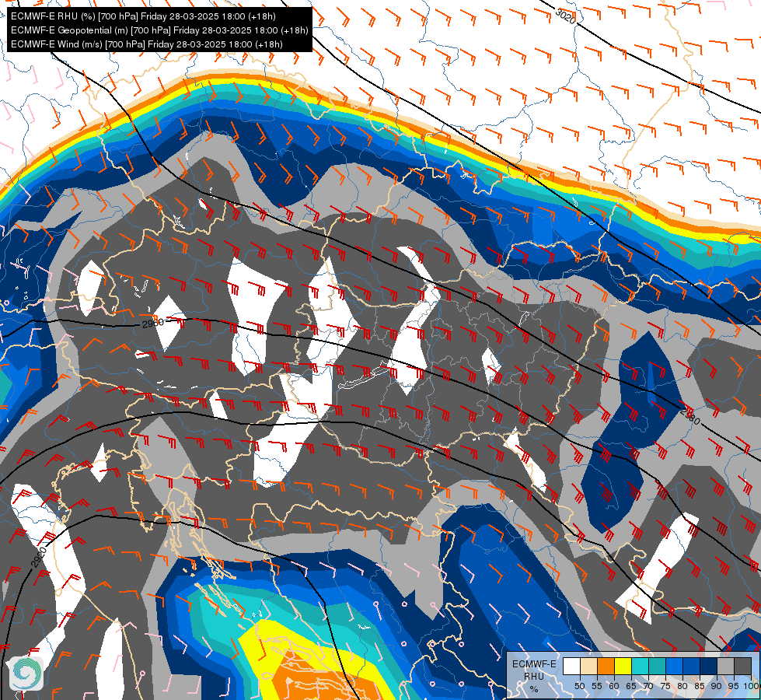Click the 70 value on the legend scale
The image size is (761, 700).
coord(648,686)
